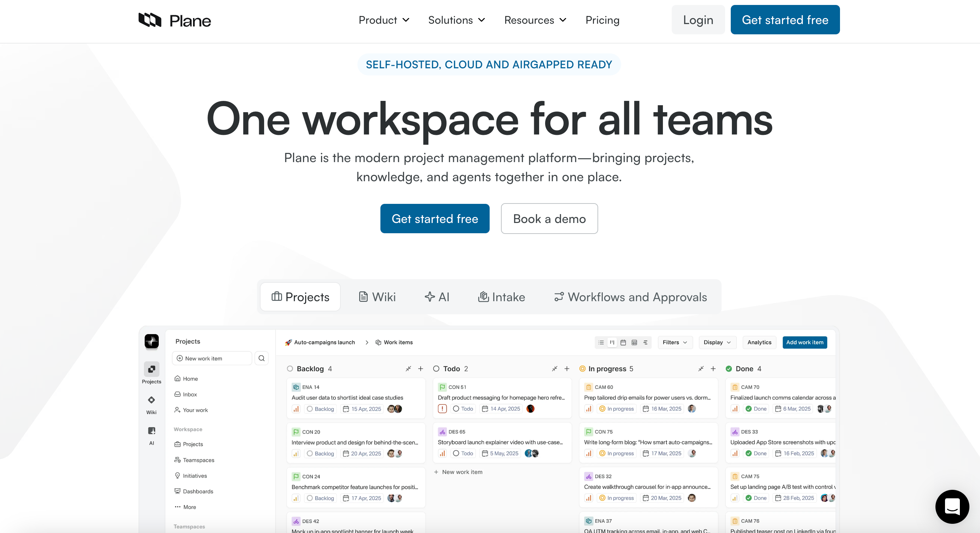Switch to list layout view icon
Viewport: 980px width, 533px height.
click(601, 342)
